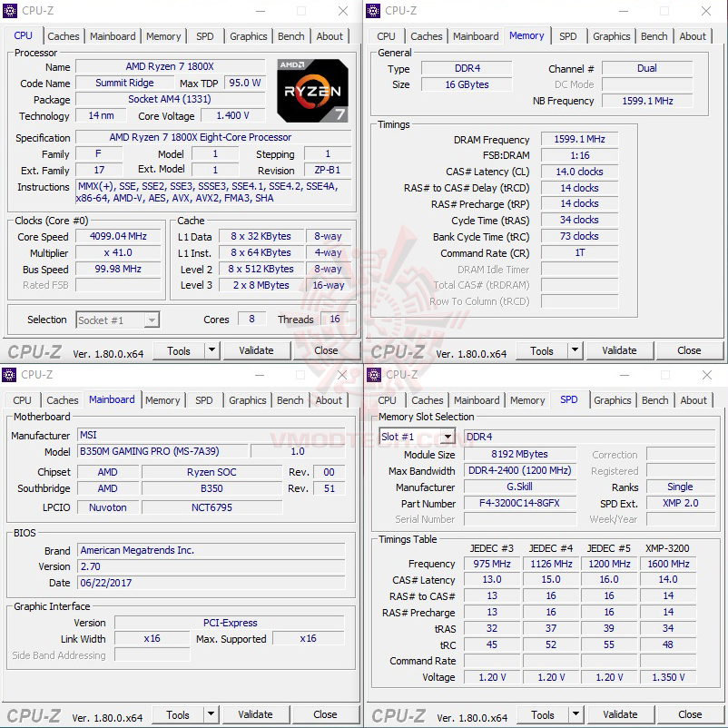
Task: Select the About tab in the SPD window
Action: 694,400
